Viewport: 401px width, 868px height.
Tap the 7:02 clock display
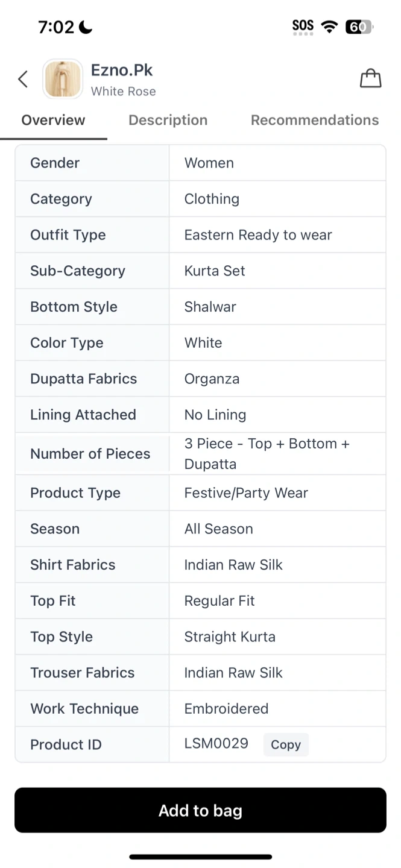[56, 27]
